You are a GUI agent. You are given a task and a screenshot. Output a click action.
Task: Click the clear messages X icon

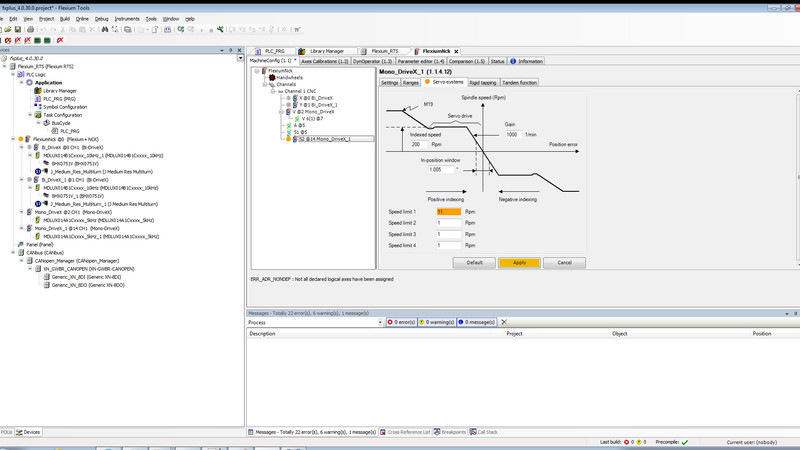click(x=504, y=322)
